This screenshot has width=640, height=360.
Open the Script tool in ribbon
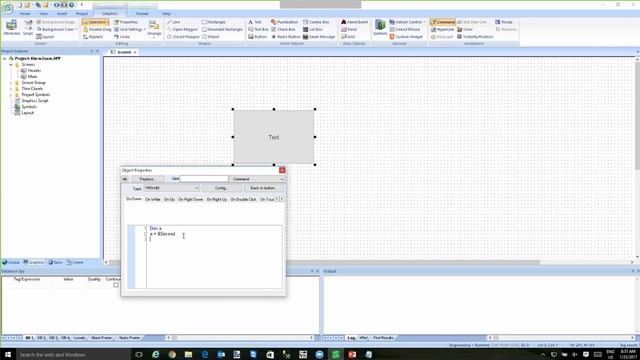coord(28,28)
